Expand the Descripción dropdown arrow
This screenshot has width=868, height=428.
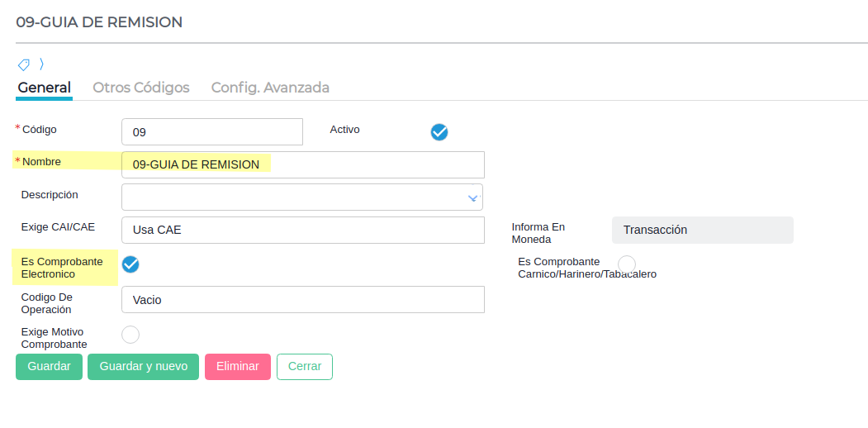tap(472, 197)
